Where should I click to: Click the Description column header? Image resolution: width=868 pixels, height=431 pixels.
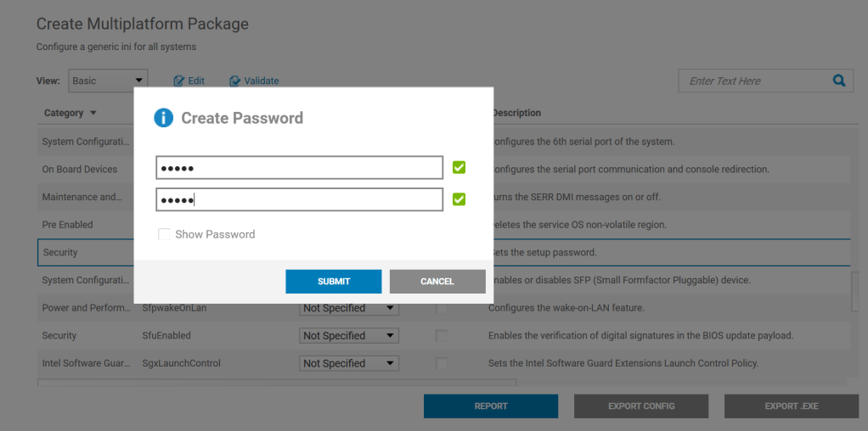[516, 113]
